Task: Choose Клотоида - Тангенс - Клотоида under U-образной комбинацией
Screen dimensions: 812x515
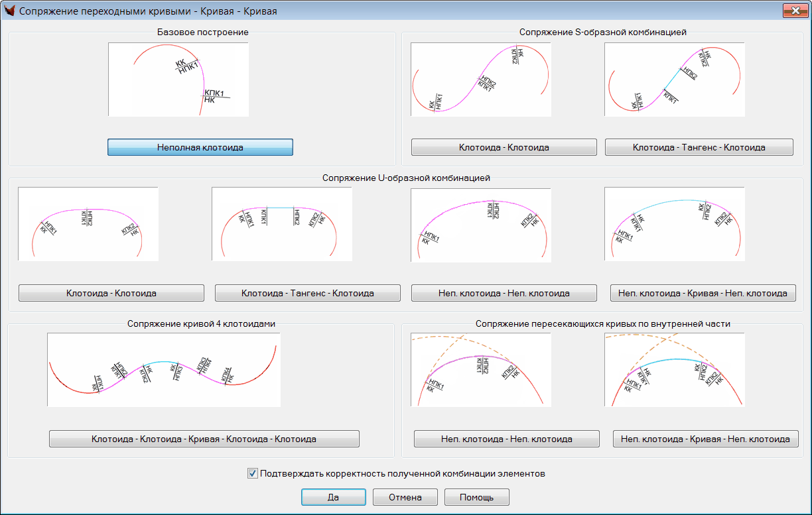Action: pos(307,293)
